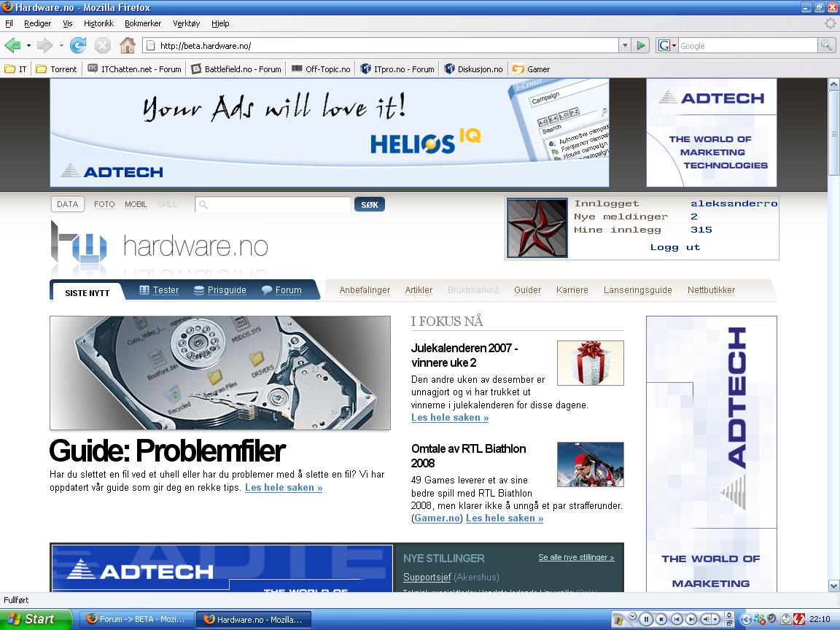Expand the address bar URL dropdown
This screenshot has width=840, height=630.
coord(625,45)
